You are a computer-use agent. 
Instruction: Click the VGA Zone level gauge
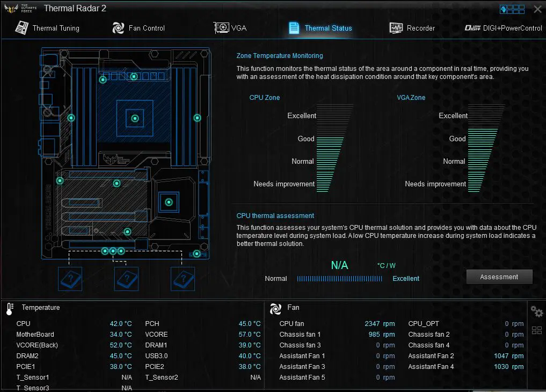tap(486, 148)
